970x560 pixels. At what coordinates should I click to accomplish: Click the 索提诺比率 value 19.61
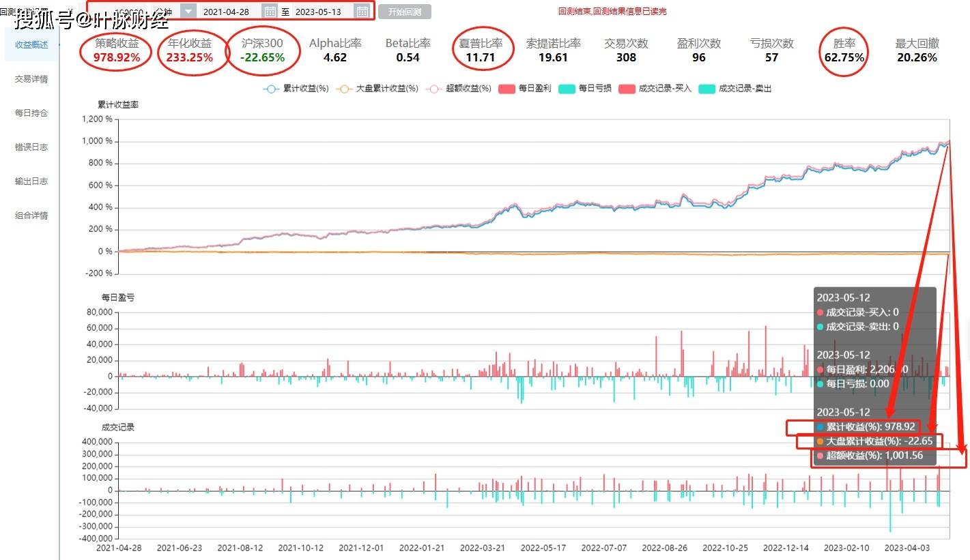point(553,58)
